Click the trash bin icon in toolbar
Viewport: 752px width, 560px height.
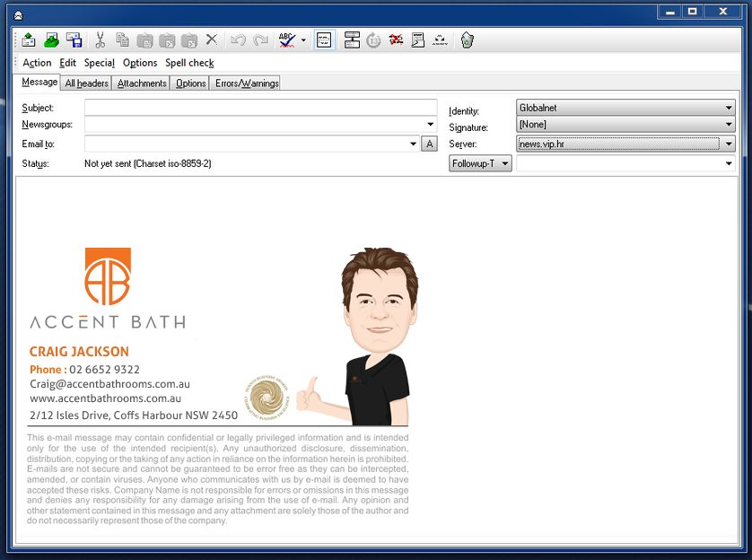coord(467,40)
